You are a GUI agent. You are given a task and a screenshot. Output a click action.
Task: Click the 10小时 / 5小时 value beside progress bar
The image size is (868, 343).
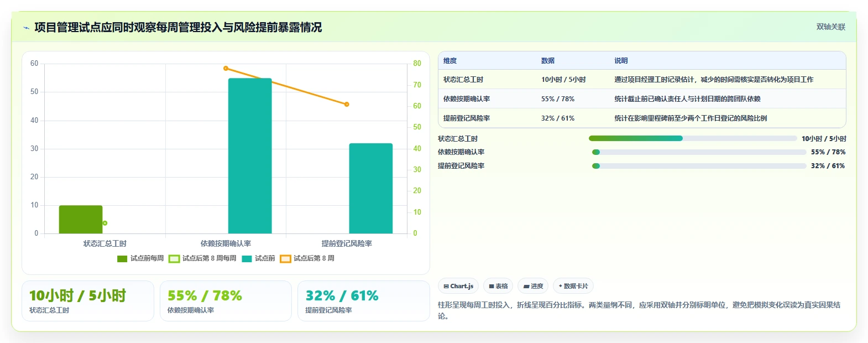(824, 139)
